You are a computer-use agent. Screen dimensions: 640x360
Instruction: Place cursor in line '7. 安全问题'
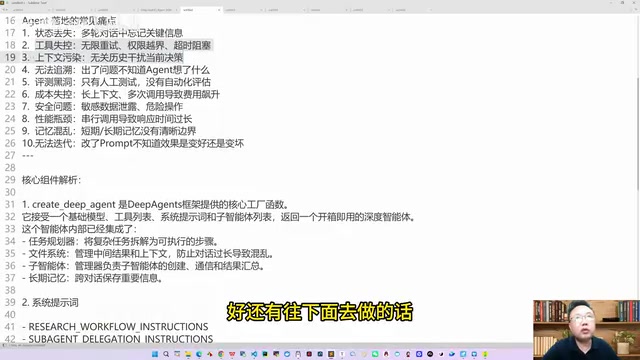pos(102,107)
